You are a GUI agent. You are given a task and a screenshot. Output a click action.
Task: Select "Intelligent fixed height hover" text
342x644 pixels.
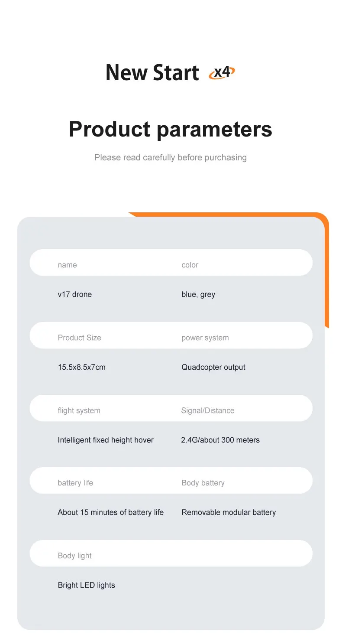pos(106,440)
